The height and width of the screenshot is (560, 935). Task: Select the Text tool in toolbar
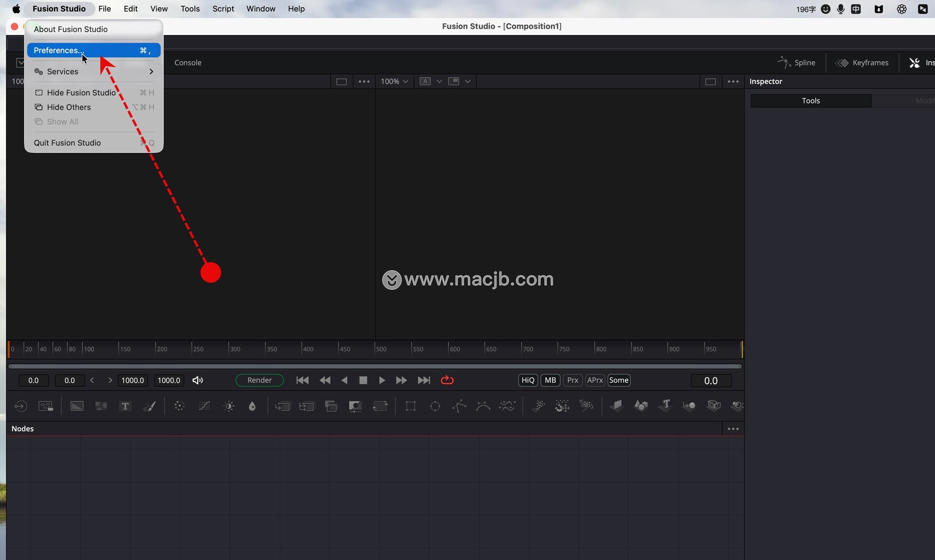point(125,406)
